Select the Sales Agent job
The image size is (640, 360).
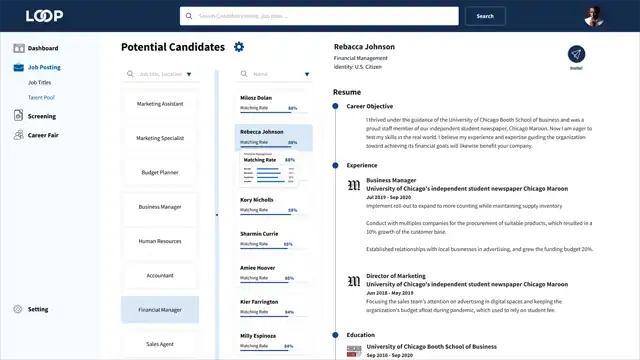[160, 344]
